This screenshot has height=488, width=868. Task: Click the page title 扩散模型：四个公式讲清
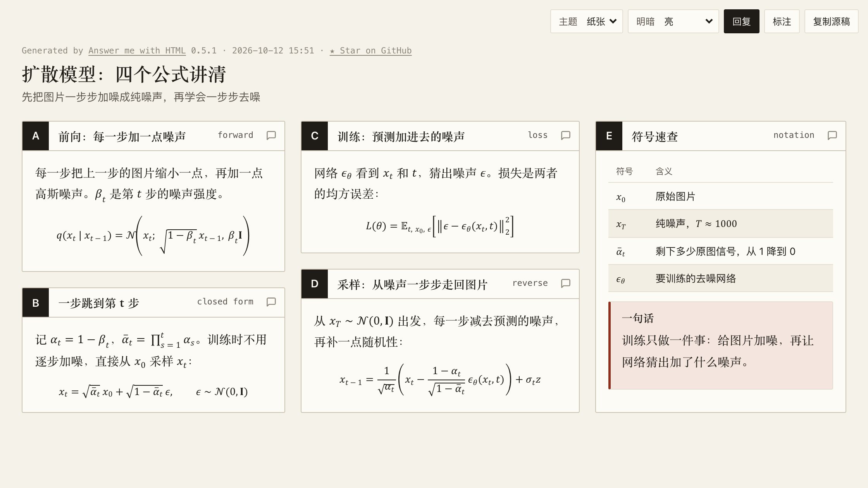(x=124, y=74)
